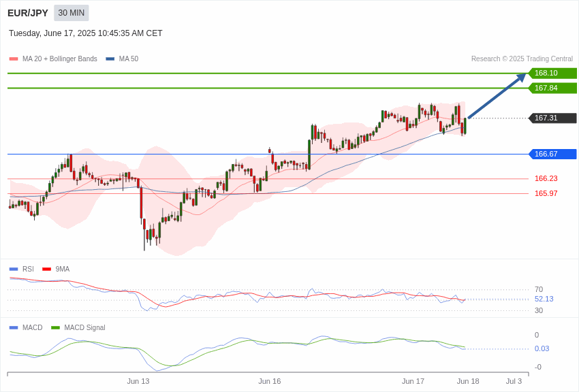Click the MACD Signal legend label
Screen dimensions: 579x392
tap(84, 327)
